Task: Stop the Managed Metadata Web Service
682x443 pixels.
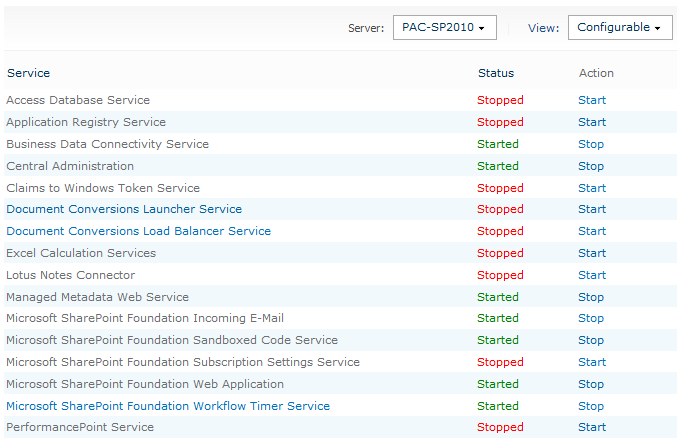Action: point(591,297)
